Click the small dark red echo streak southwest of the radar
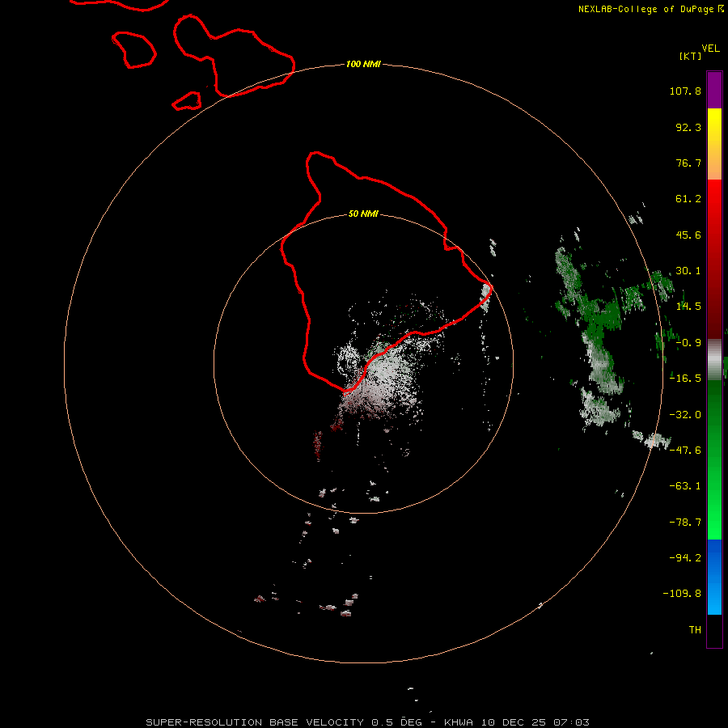Screen dimensions: 728x728 (x=318, y=443)
